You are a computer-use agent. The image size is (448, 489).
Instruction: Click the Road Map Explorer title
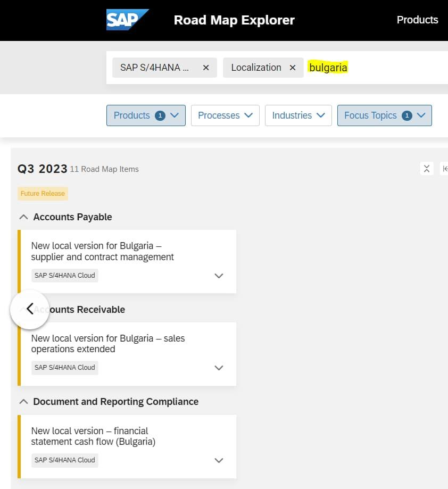point(234,20)
